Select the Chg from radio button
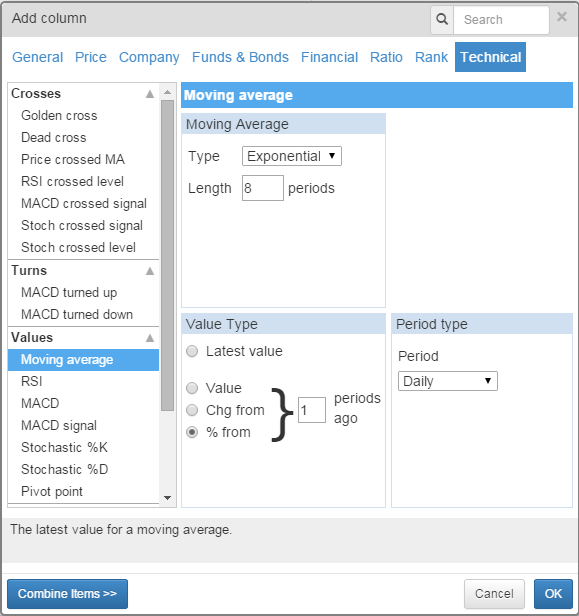This screenshot has width=579, height=616. (x=192, y=410)
